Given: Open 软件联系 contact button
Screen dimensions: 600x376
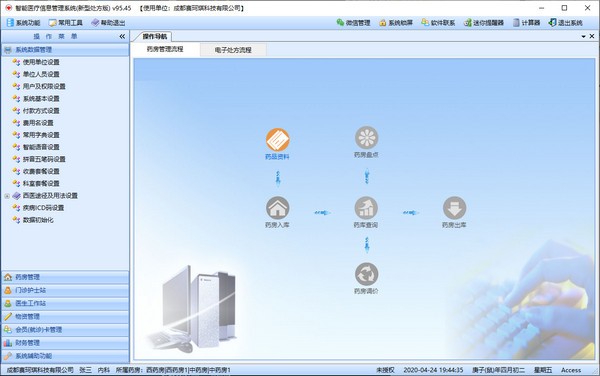Looking at the screenshot, I should [x=439, y=23].
